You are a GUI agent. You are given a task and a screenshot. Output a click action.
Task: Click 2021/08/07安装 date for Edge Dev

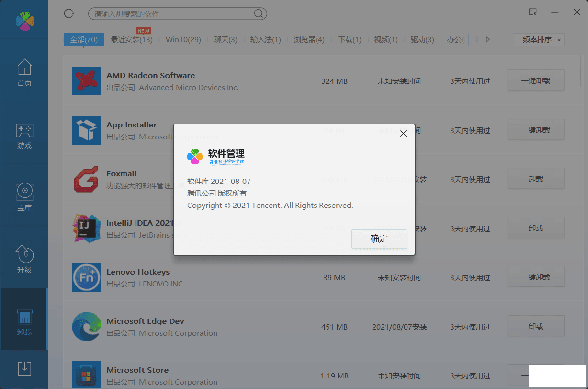coord(399,327)
